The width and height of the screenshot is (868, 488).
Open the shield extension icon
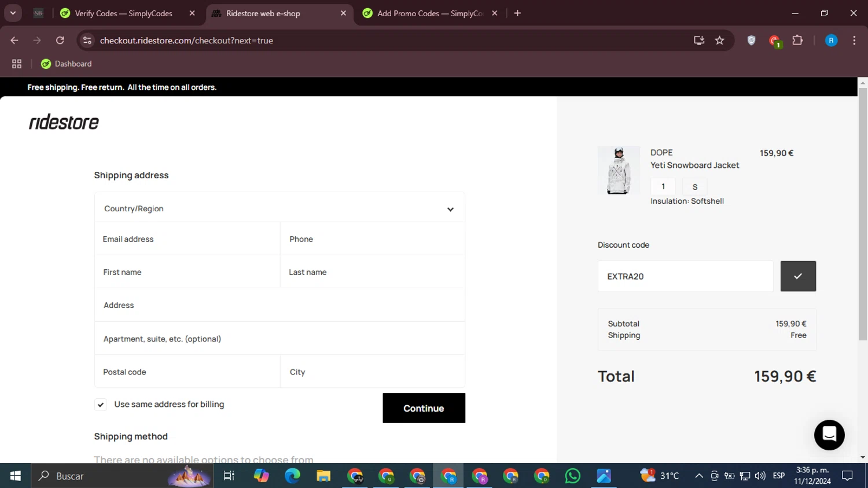(751, 41)
